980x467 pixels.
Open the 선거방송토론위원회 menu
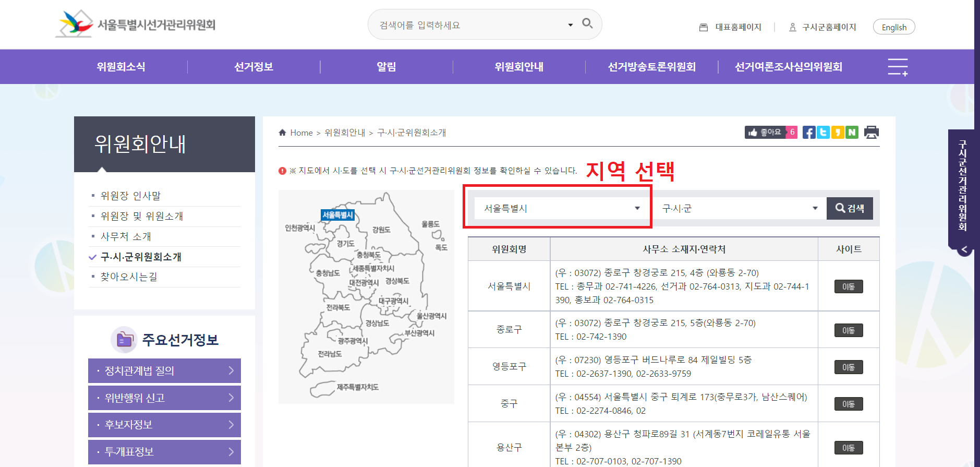tap(652, 67)
